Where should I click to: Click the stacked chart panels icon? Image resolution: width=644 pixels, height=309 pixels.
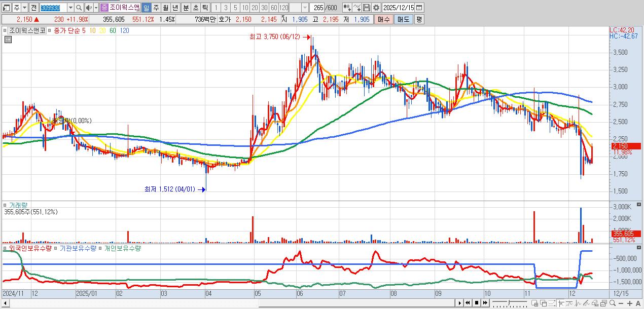[604, 303]
